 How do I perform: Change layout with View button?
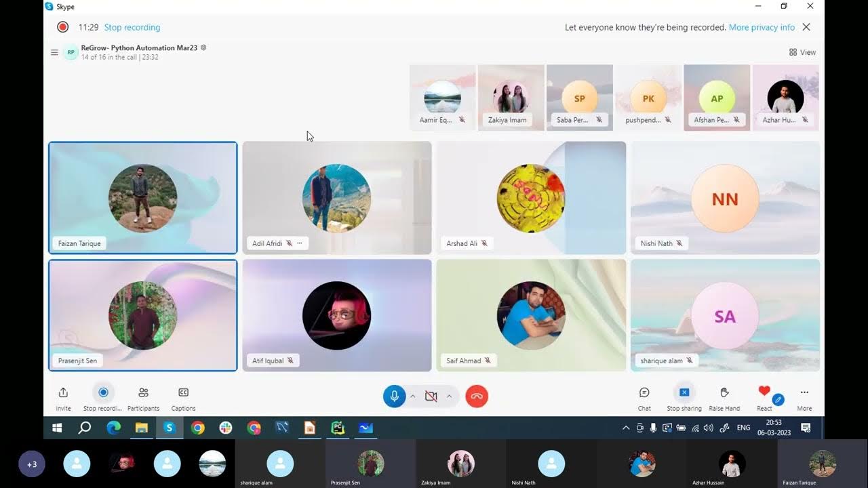pos(802,52)
